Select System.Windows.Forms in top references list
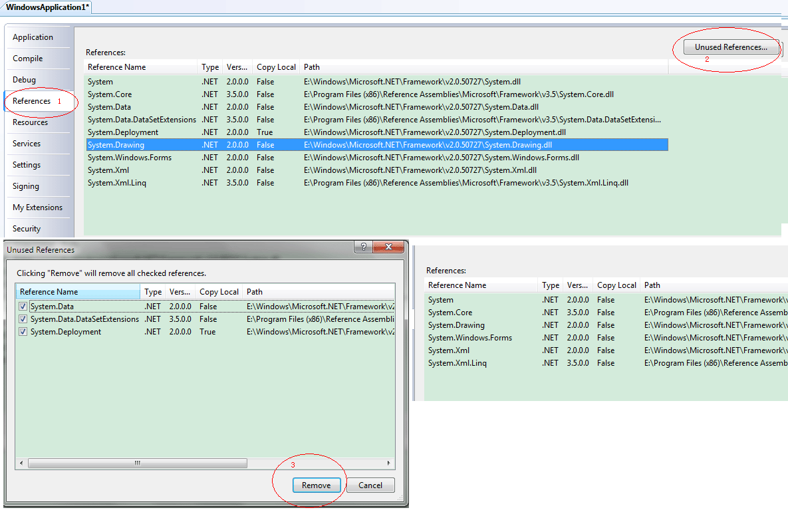 [377, 157]
